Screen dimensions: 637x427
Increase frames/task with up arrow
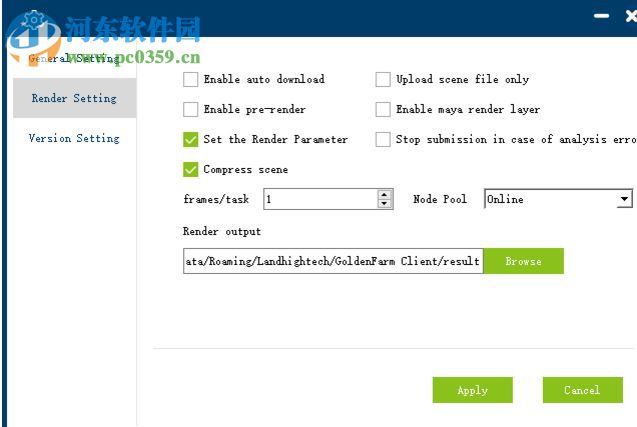(384, 195)
